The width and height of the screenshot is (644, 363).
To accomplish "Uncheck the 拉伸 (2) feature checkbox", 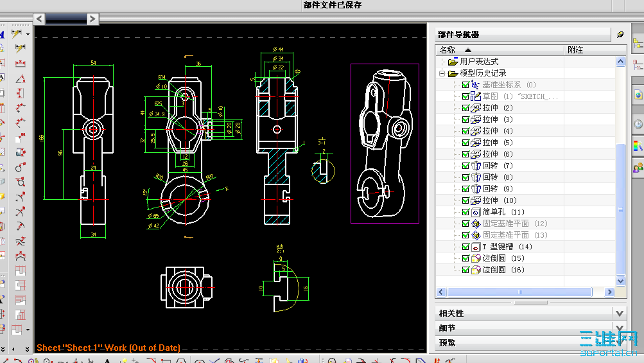I will click(466, 108).
